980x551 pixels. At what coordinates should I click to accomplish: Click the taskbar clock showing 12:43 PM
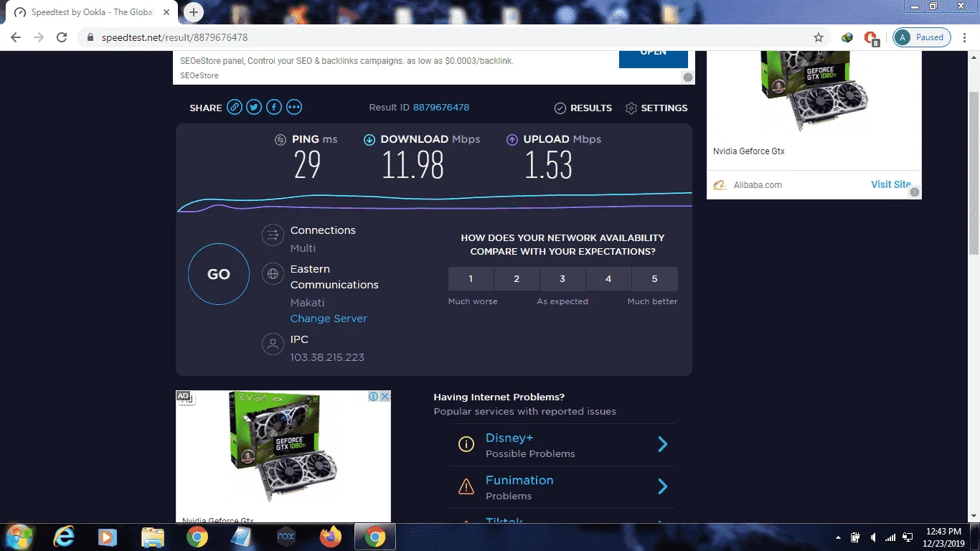[943, 537]
